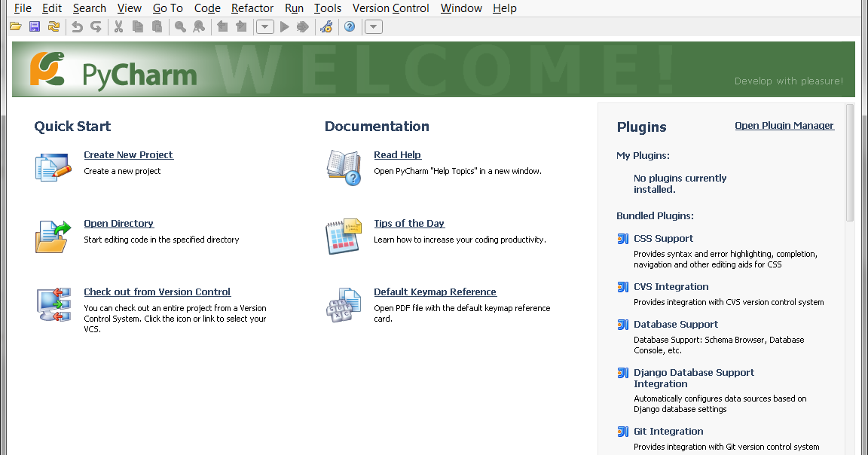Click the Read Help book icon
This screenshot has width=868, height=455.
click(x=344, y=168)
